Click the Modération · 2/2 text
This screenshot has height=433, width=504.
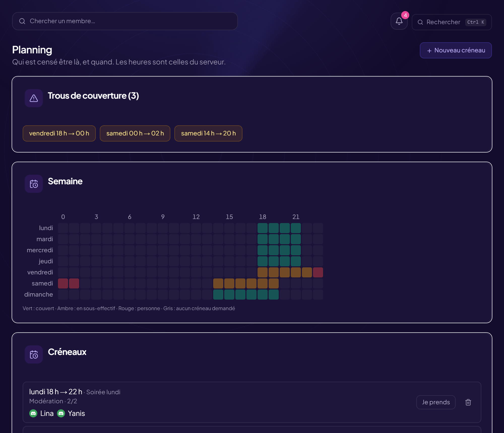click(x=53, y=401)
